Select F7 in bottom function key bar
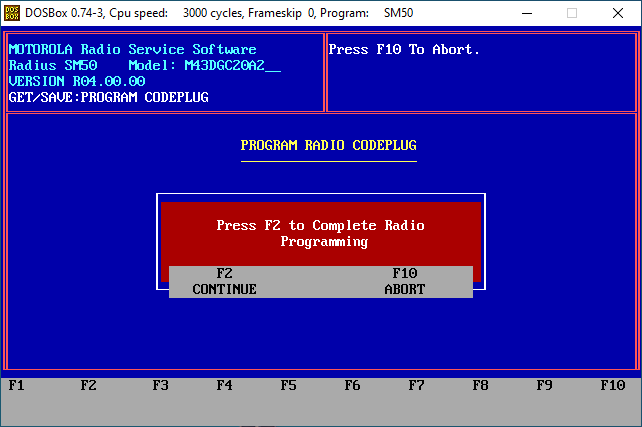The image size is (642, 427). tap(416, 385)
